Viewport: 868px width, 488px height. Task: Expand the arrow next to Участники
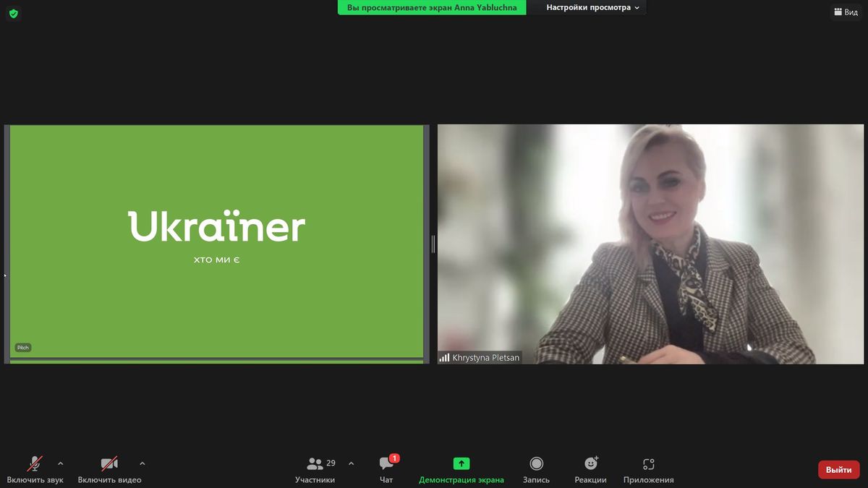(x=351, y=463)
